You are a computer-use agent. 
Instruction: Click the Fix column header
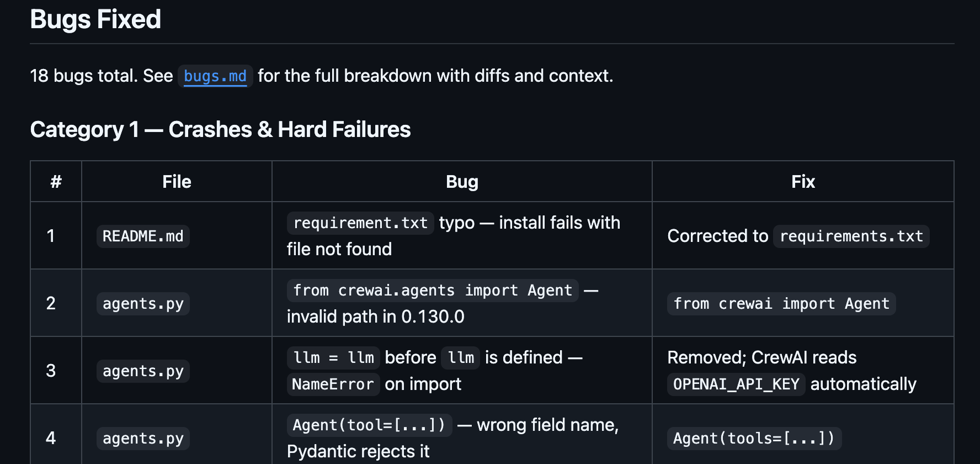tap(803, 182)
